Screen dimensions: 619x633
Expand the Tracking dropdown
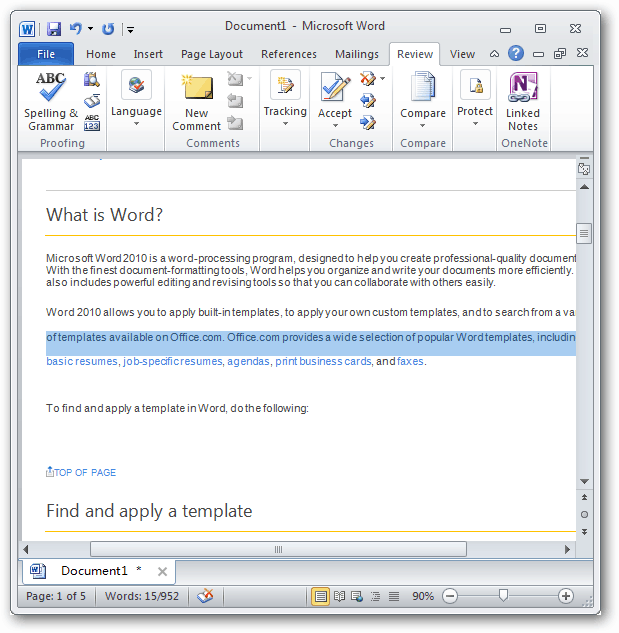click(x=285, y=124)
